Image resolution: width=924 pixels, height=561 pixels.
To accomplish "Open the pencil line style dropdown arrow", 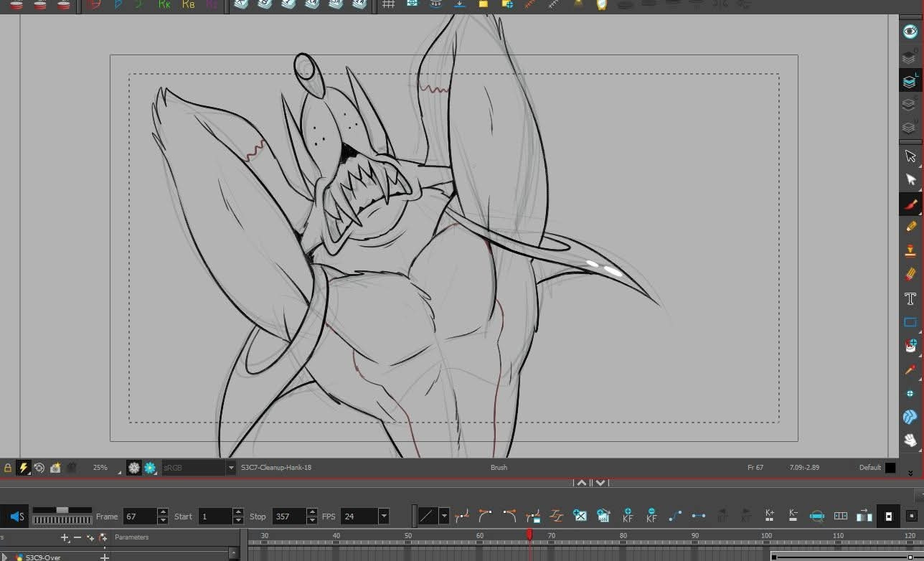I will [x=444, y=516].
